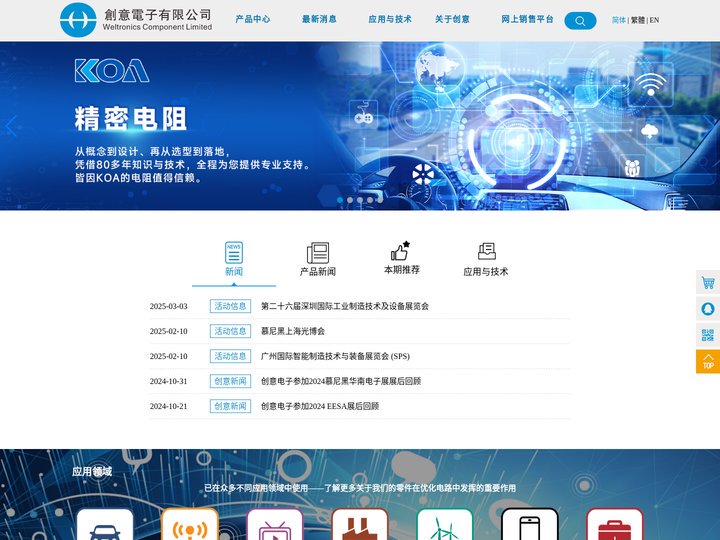The image size is (720, 540).
Task: Open the 应用与技术 navigation menu
Action: (390, 19)
